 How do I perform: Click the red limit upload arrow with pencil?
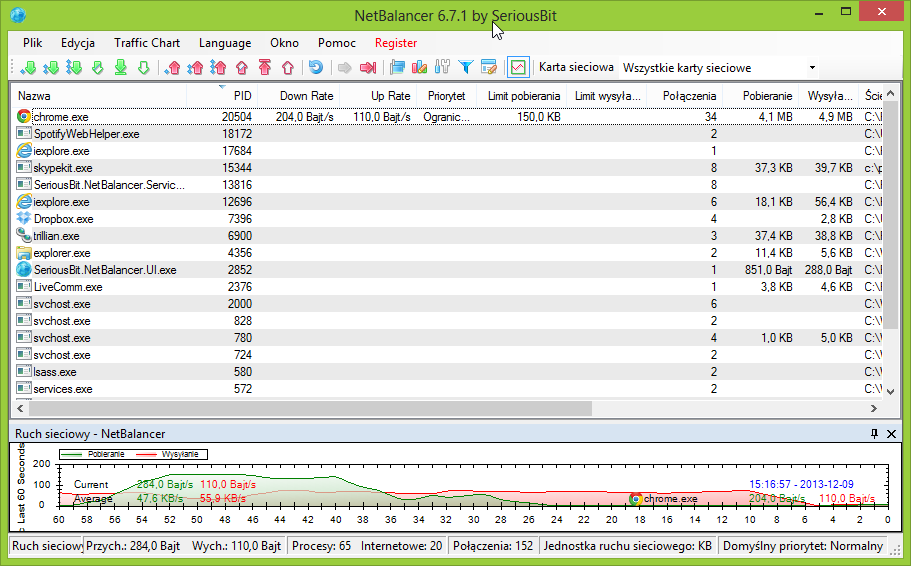point(242,67)
